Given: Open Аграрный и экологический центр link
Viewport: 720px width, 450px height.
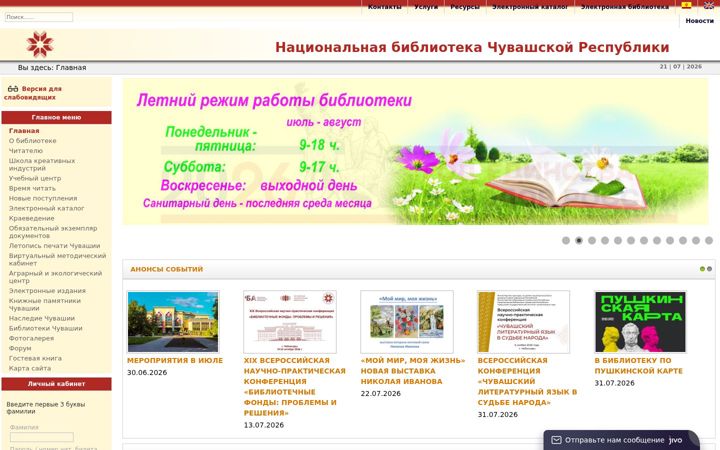Looking at the screenshot, I should (56, 277).
